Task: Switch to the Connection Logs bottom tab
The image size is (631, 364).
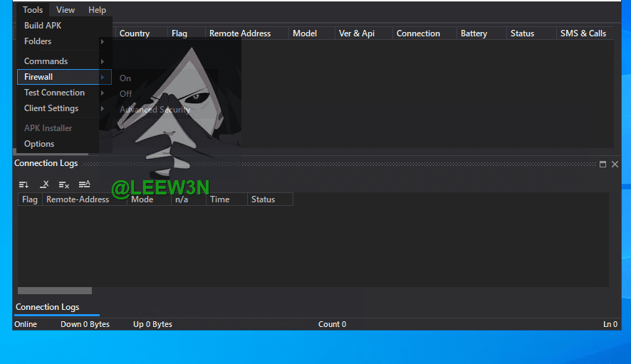Action: [x=48, y=307]
